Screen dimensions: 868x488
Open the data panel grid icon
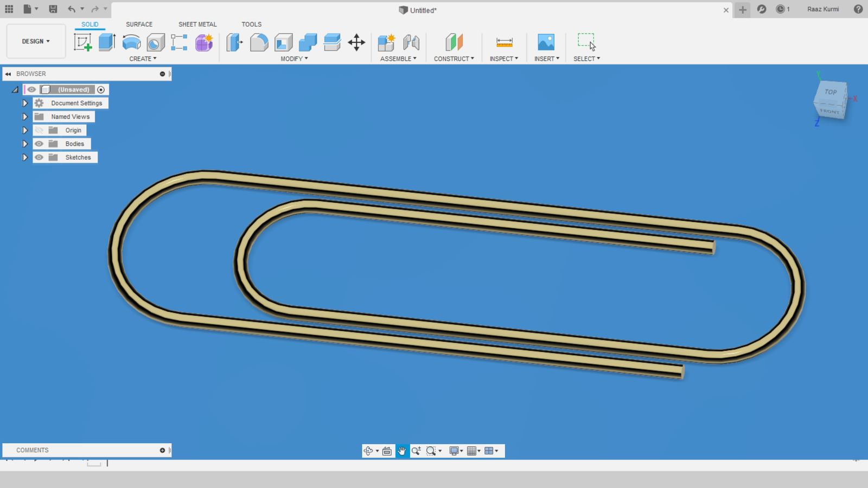(x=9, y=9)
